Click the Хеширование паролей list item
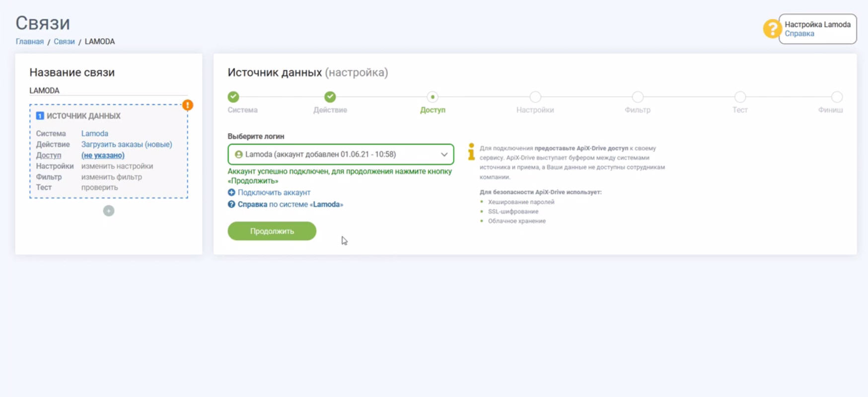Image resolution: width=868 pixels, height=397 pixels. tap(521, 202)
